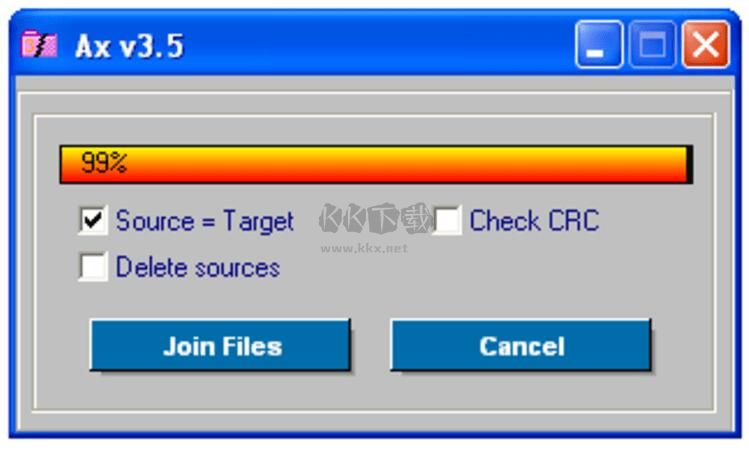The width and height of the screenshot is (749, 451).
Task: Start joining with the Join Files button
Action: tap(221, 345)
